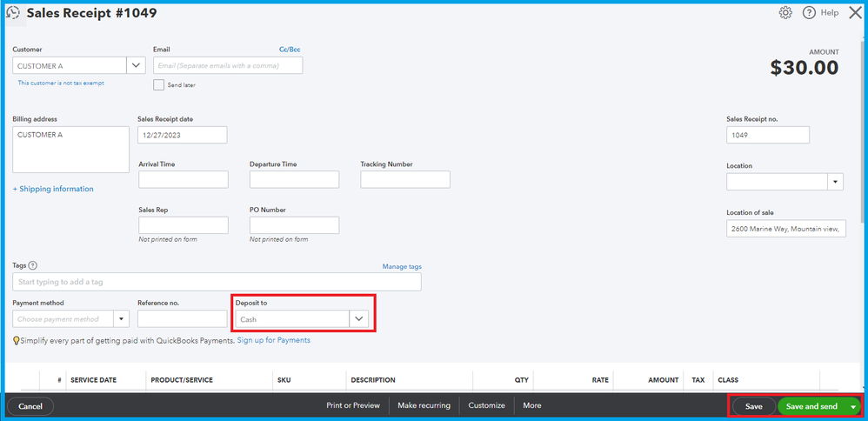Click the Sales Receipt no. field
Screen dimensions: 868x421
768,135
